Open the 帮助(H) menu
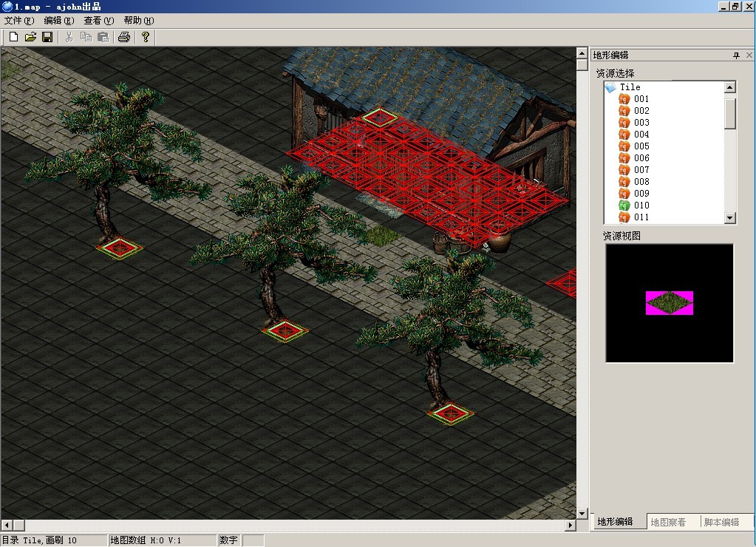The image size is (756, 547). (x=139, y=20)
